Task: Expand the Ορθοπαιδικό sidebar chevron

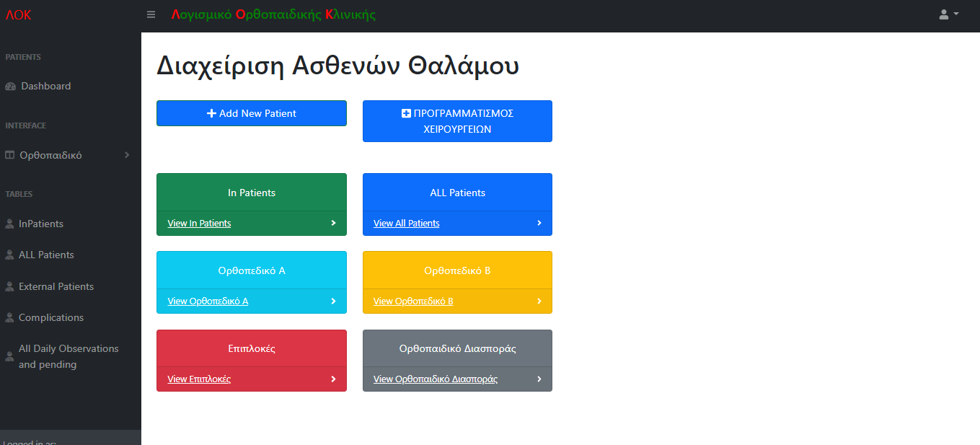Action: click(127, 155)
